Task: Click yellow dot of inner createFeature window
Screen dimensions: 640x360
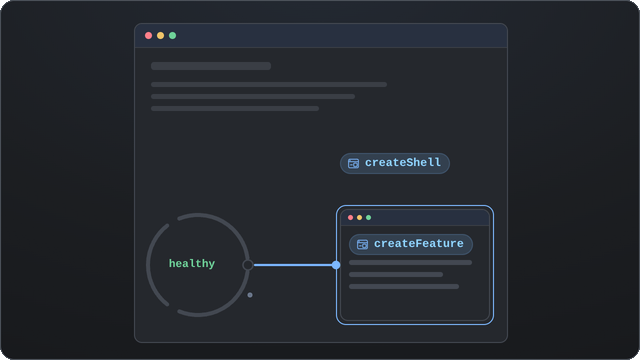Action: [x=359, y=217]
